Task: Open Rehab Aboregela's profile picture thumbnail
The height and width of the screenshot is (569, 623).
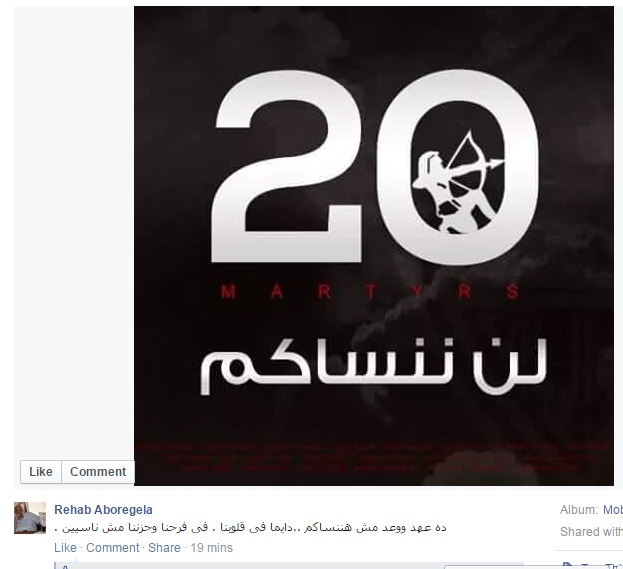Action: coord(30,518)
